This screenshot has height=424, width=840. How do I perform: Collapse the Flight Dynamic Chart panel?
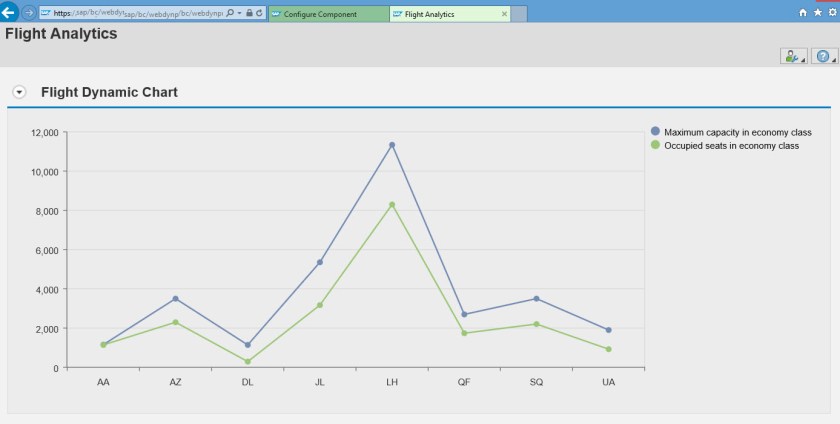pyautogui.click(x=19, y=92)
